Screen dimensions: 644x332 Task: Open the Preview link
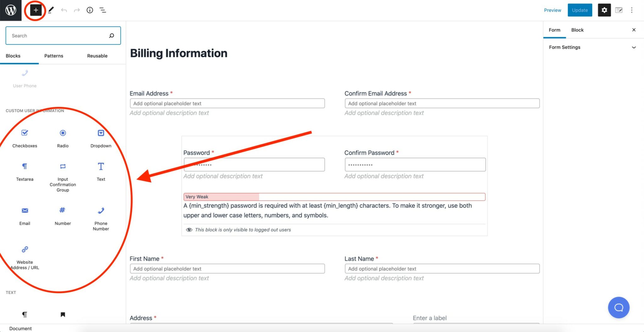(x=552, y=10)
